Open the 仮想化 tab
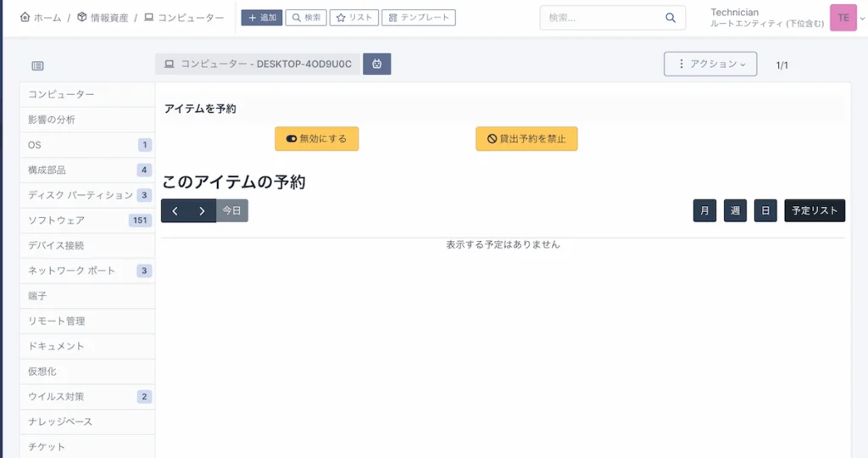This screenshot has height=458, width=868. pyautogui.click(x=87, y=371)
